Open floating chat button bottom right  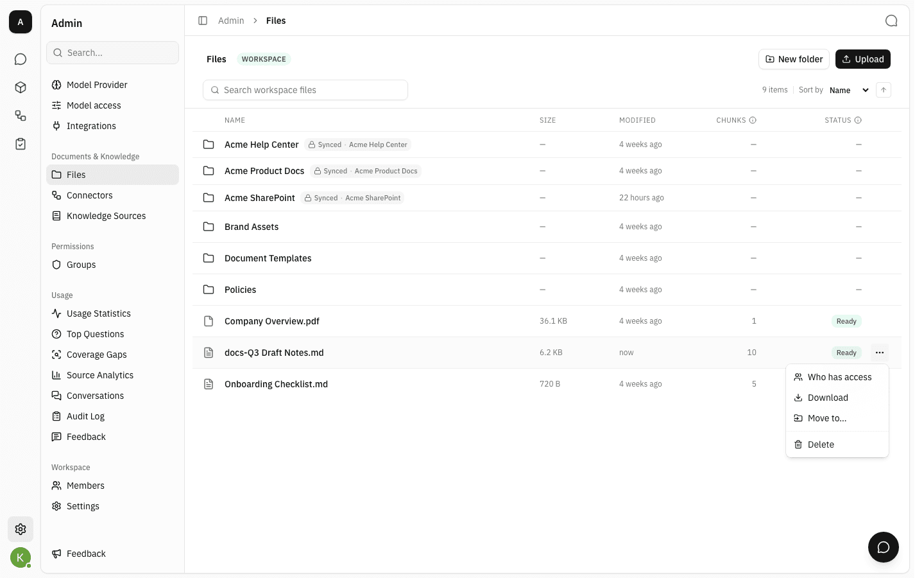[x=884, y=547]
